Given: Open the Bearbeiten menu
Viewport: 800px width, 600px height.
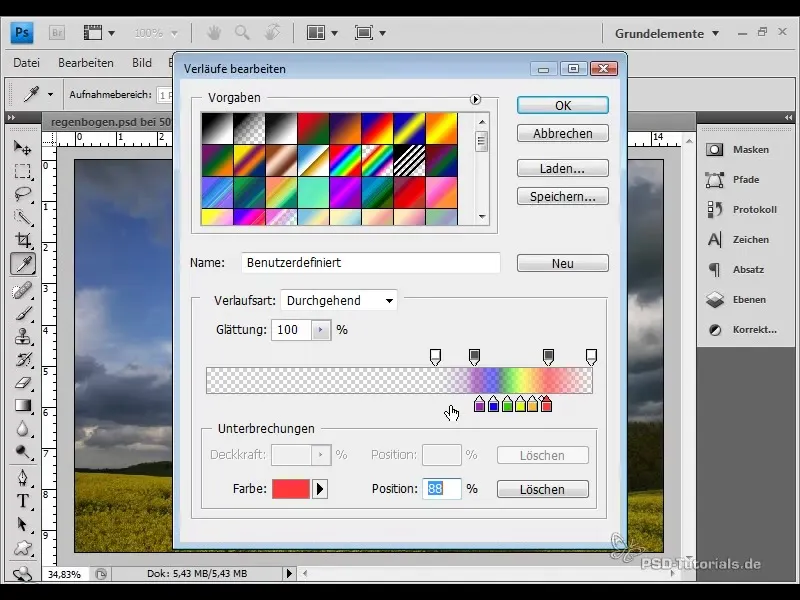Looking at the screenshot, I should click(x=86, y=63).
